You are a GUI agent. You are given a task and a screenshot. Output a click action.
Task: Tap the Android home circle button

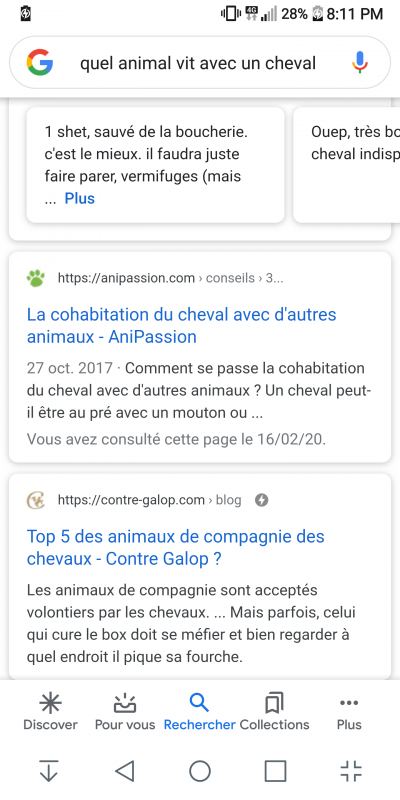[x=200, y=771]
